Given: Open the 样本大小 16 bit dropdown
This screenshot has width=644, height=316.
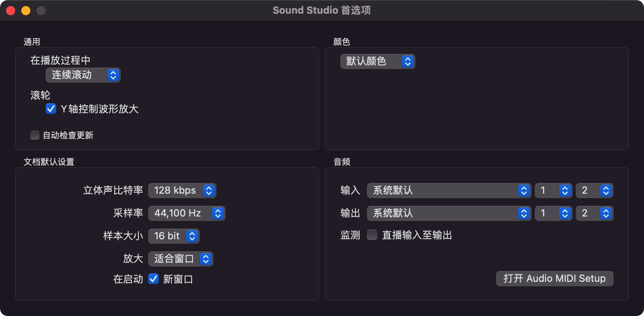Looking at the screenshot, I should pyautogui.click(x=174, y=236).
